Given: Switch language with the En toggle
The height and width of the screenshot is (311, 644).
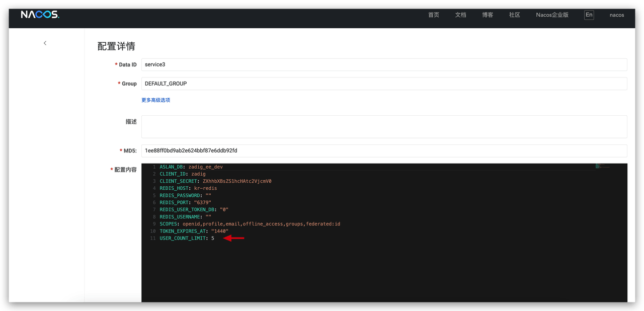Looking at the screenshot, I should coord(589,15).
